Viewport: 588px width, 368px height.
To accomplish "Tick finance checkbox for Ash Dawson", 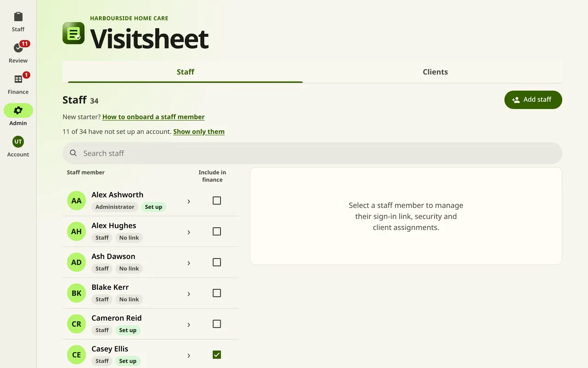I will click(217, 262).
